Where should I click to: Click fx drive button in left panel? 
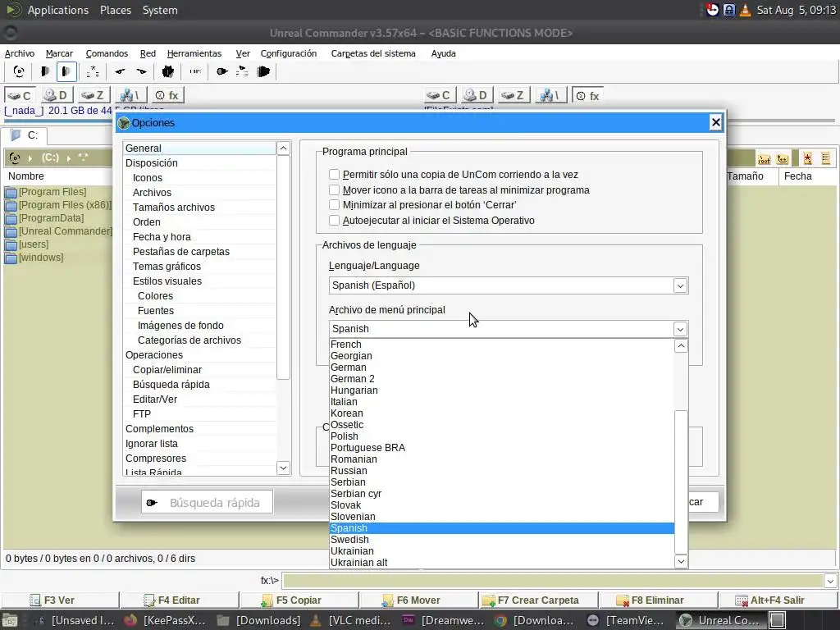pyautogui.click(x=167, y=95)
